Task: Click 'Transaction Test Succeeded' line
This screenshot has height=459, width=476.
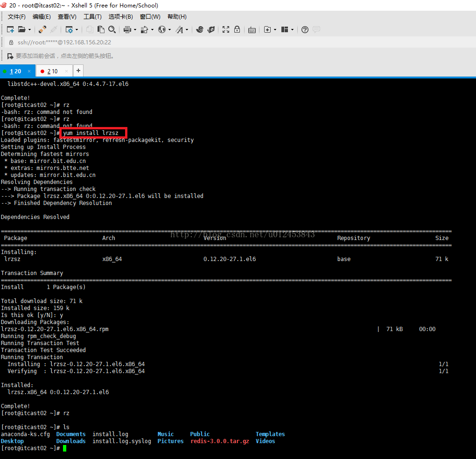Action: pos(43,350)
